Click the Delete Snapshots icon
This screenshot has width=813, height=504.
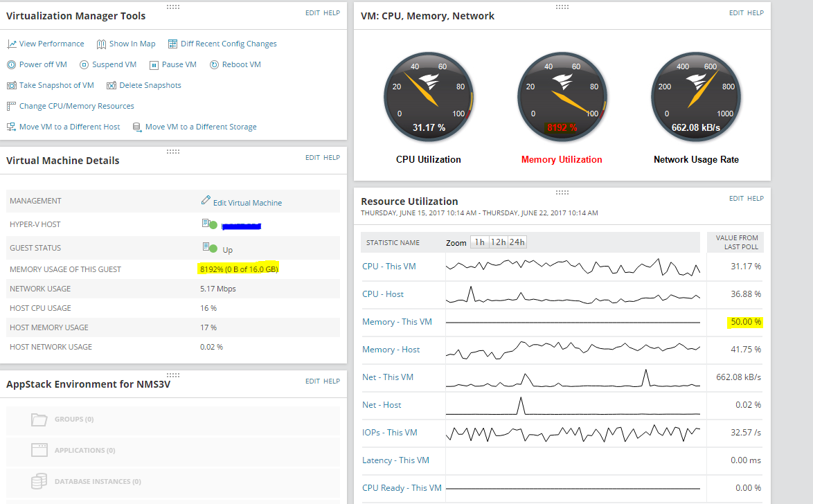tap(111, 86)
